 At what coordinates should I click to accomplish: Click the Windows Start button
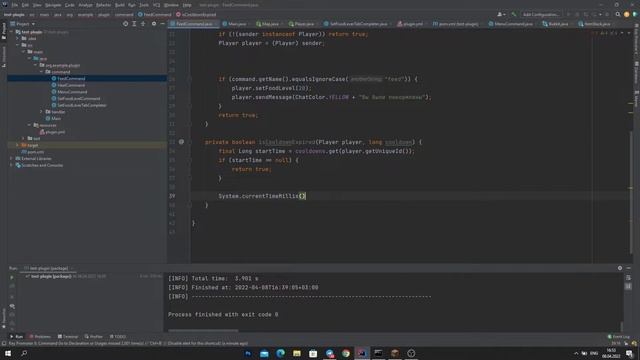(x=8, y=353)
